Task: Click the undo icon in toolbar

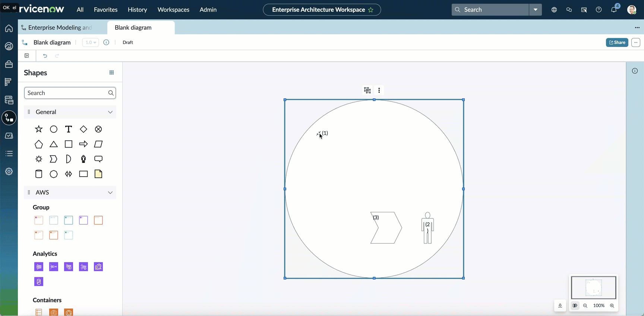Action: coord(45,56)
